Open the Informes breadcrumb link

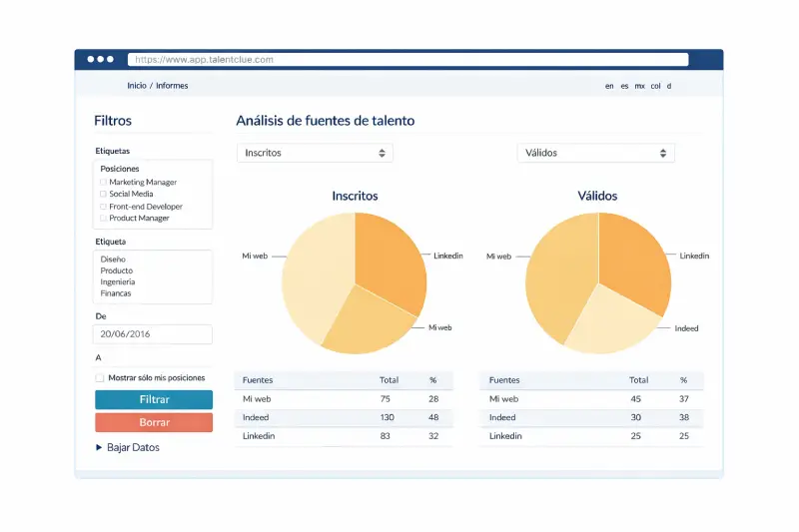[x=172, y=86]
